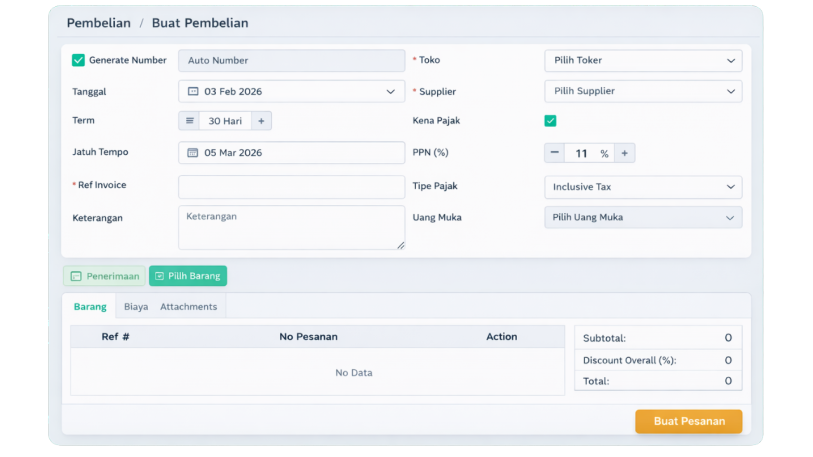The width and height of the screenshot is (813, 457).
Task: Click the calendar icon in Tanggal field
Action: 194,92
